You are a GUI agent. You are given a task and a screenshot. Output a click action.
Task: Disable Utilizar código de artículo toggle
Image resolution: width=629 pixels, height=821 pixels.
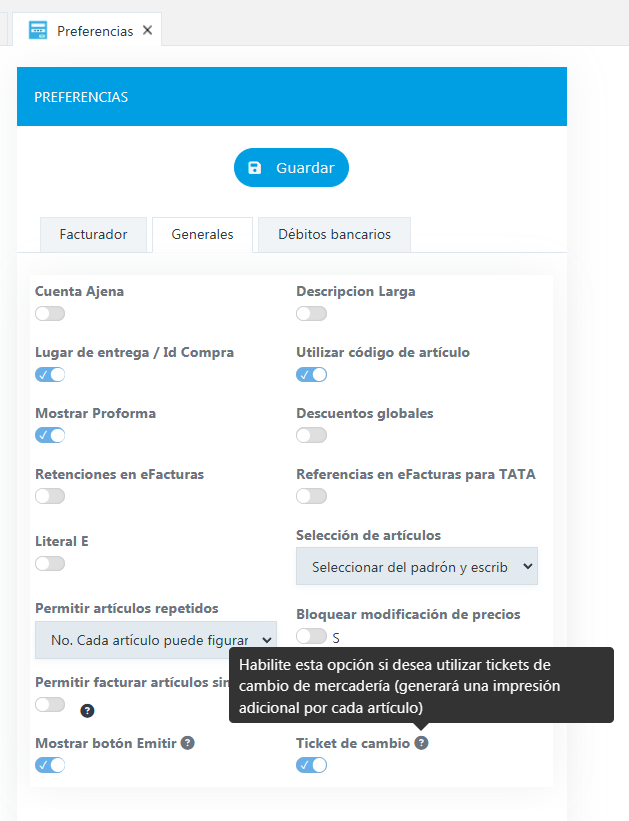[311, 374]
